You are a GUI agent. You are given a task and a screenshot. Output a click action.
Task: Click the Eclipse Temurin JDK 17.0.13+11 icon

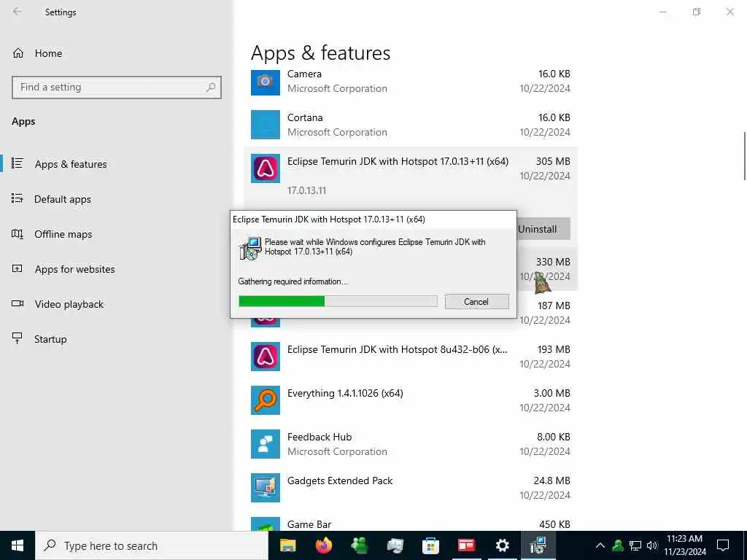[x=266, y=168]
